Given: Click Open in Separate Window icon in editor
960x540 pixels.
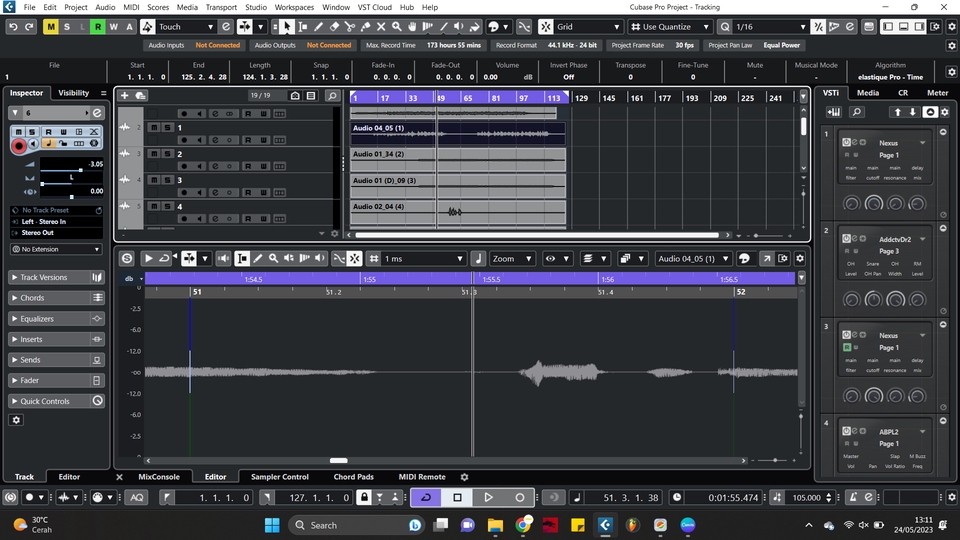Looking at the screenshot, I should click(767, 258).
